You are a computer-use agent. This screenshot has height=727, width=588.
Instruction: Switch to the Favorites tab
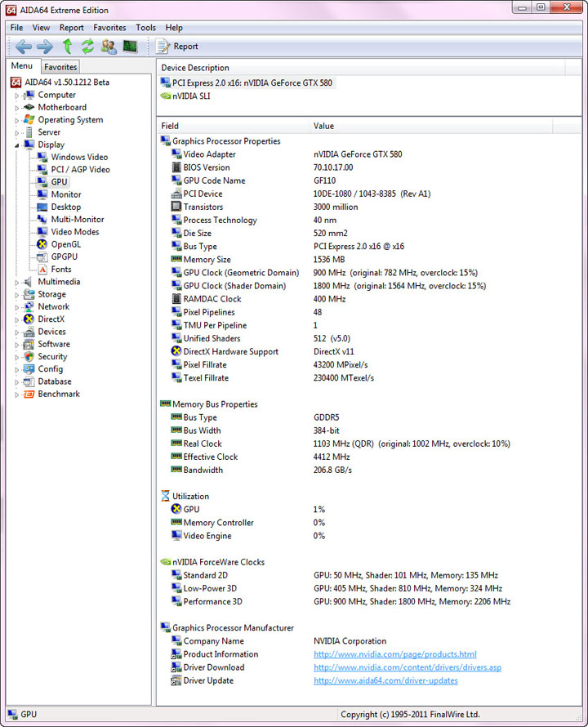60,67
